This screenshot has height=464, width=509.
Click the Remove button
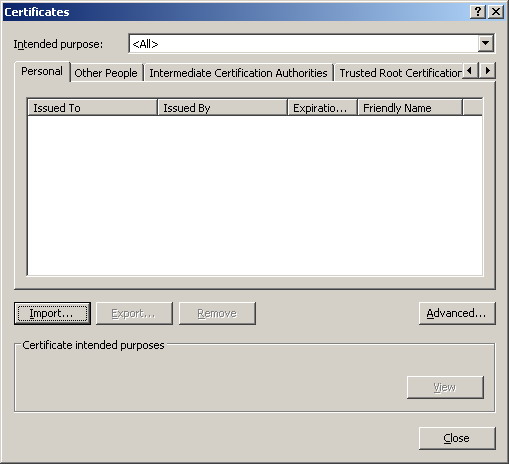coord(217,313)
